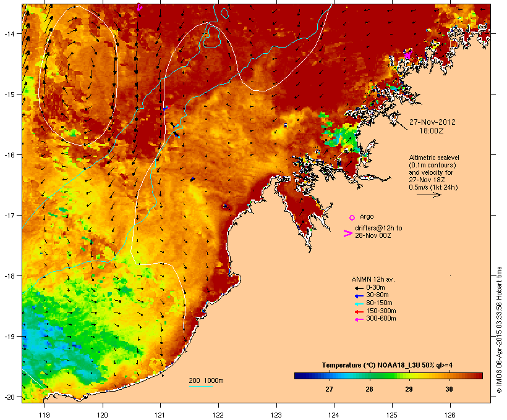Screen dimensions: 507x420
Task: Click the IMOS copyright timestamp text
Action: click(x=499, y=330)
